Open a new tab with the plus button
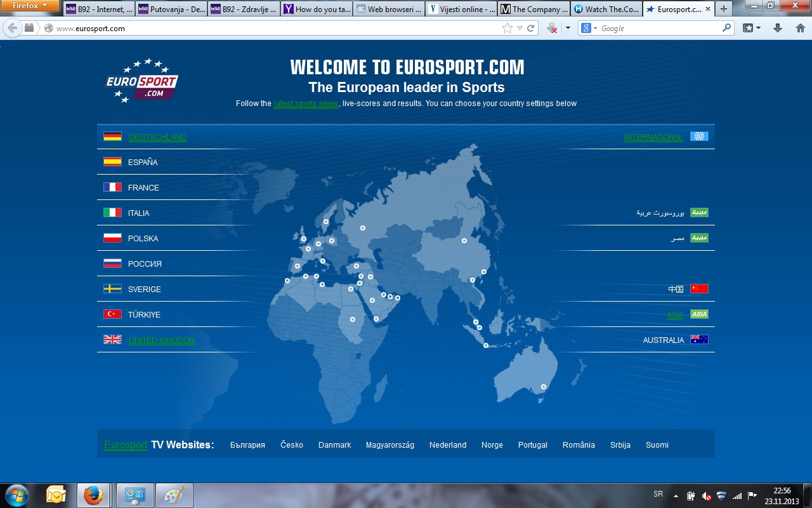 pos(724,10)
